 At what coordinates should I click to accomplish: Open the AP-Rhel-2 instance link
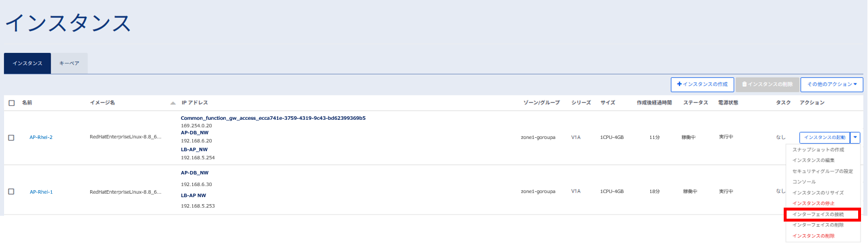pos(41,138)
